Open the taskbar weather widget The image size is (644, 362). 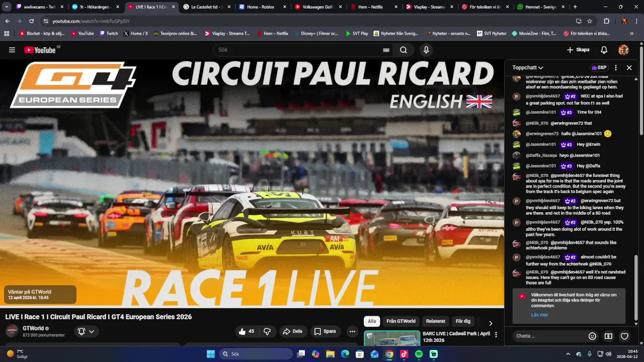(x=17, y=354)
